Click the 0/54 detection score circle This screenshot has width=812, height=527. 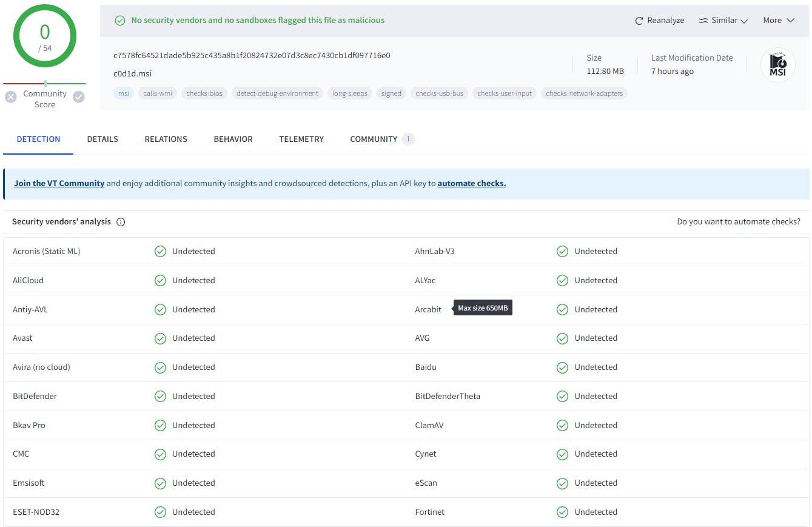pos(45,36)
